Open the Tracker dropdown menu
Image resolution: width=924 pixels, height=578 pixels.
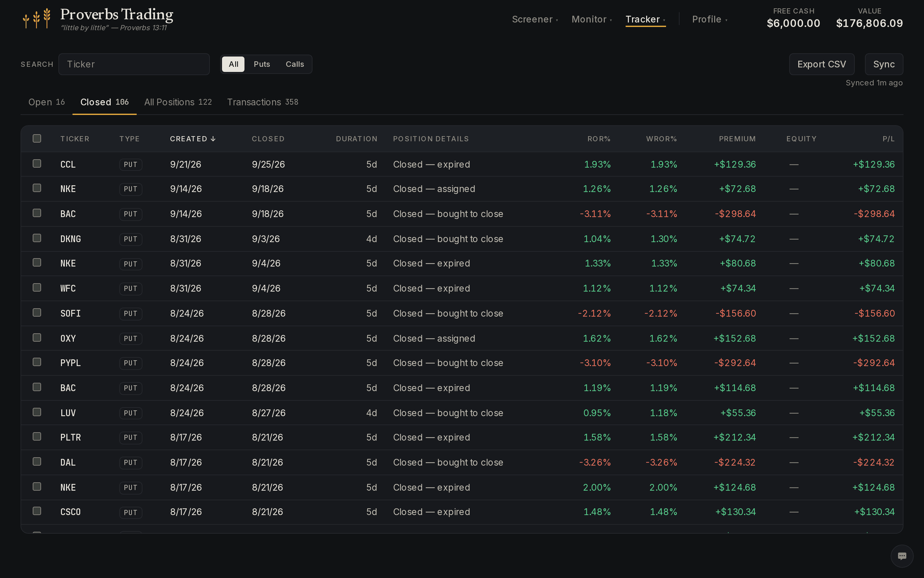coord(645,19)
